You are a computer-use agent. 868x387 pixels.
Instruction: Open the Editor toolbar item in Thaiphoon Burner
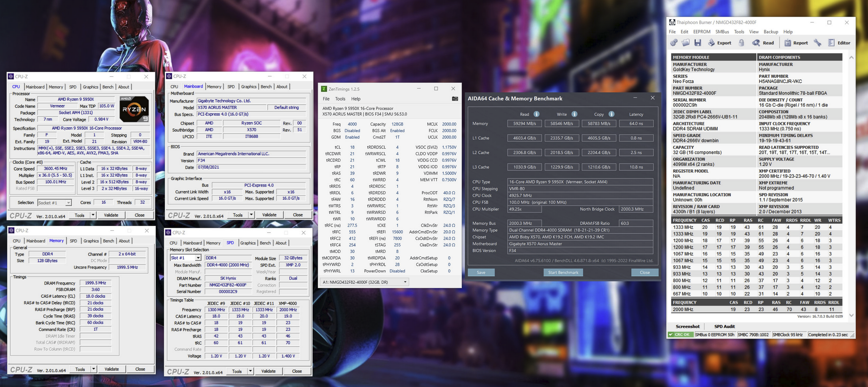pyautogui.click(x=839, y=43)
